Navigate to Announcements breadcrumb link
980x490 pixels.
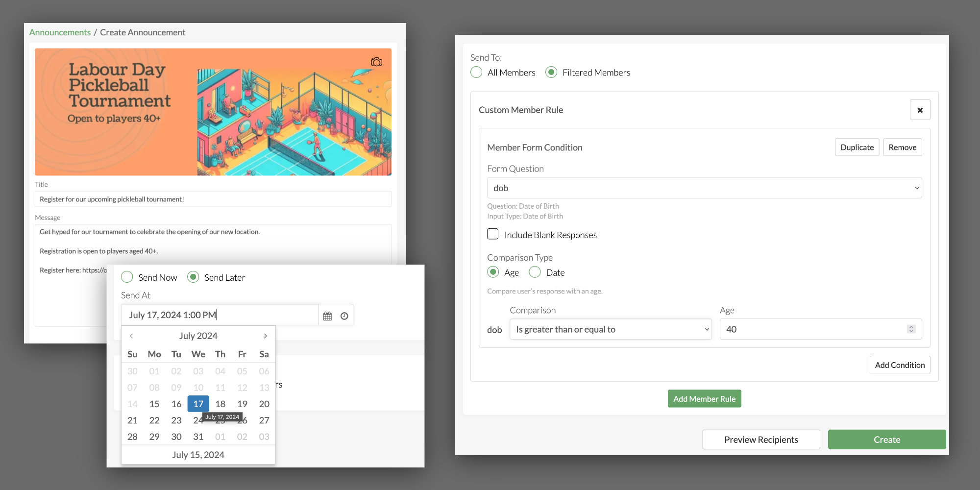[x=60, y=32]
